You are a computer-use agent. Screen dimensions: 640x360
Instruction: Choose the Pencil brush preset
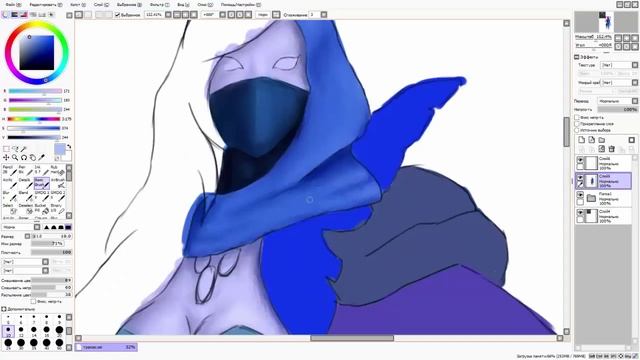click(9, 170)
